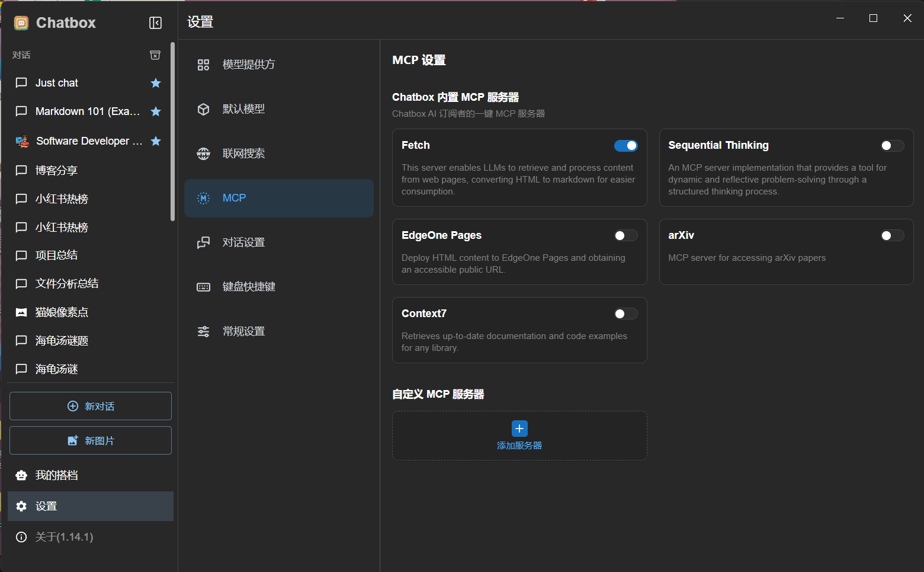Open the 文件分析总结 conversation
This screenshot has height=572, width=924.
point(88,284)
